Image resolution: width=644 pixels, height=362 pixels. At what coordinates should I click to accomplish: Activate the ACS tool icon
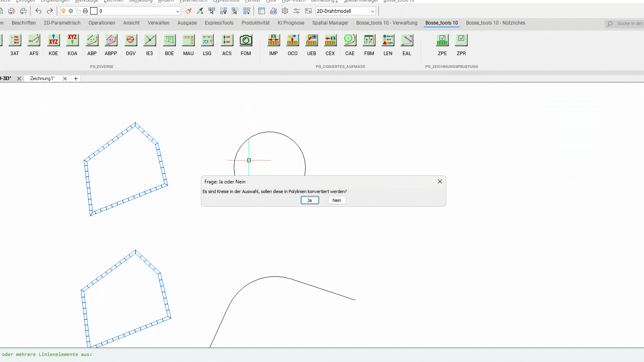(x=227, y=40)
